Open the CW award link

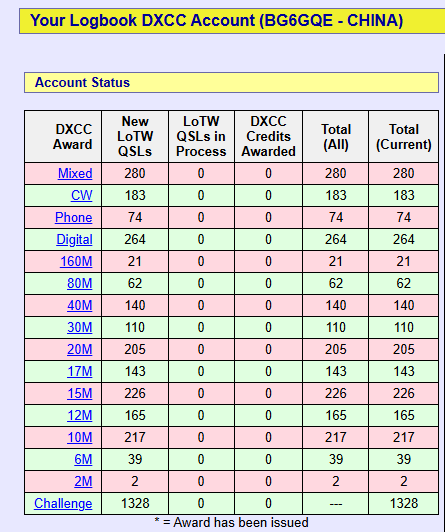click(81, 195)
